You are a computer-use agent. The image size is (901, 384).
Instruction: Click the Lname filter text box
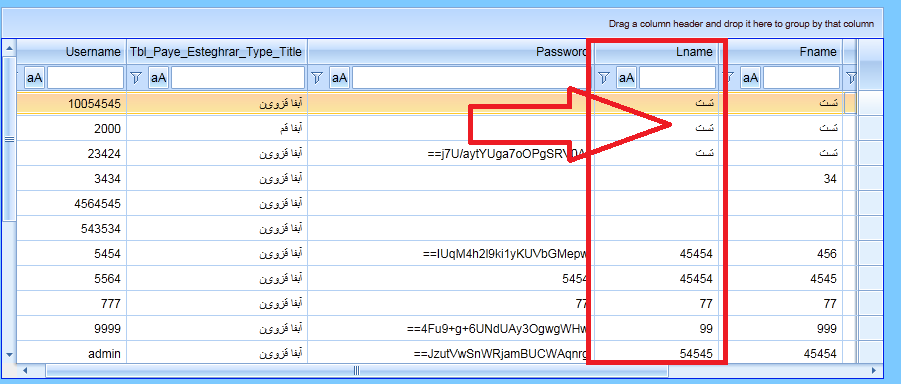coord(677,78)
